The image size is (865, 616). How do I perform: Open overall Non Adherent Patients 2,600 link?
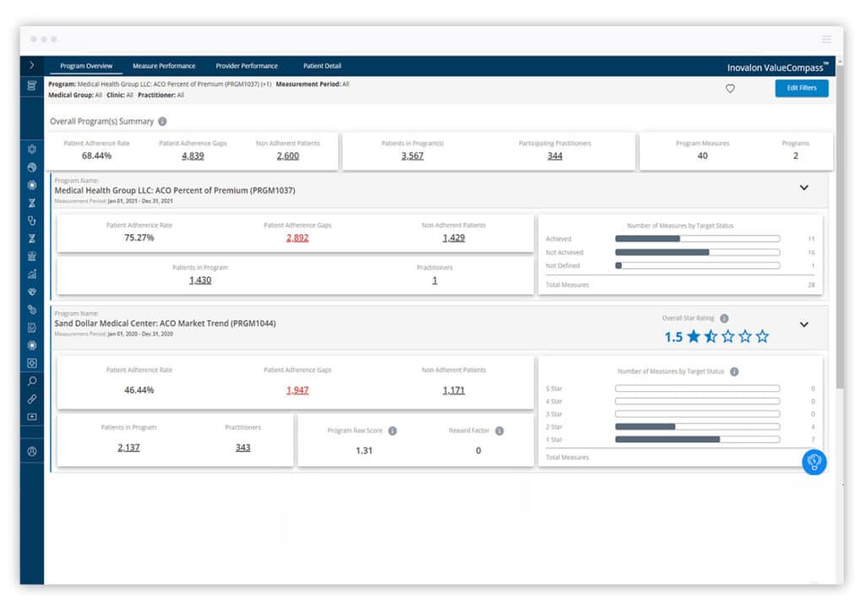[x=288, y=156]
